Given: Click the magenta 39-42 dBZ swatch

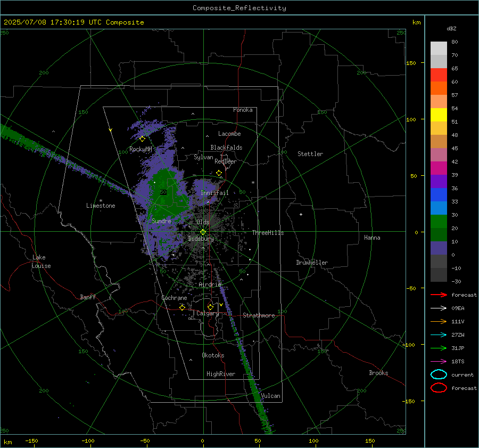Looking at the screenshot, I should [x=439, y=168].
